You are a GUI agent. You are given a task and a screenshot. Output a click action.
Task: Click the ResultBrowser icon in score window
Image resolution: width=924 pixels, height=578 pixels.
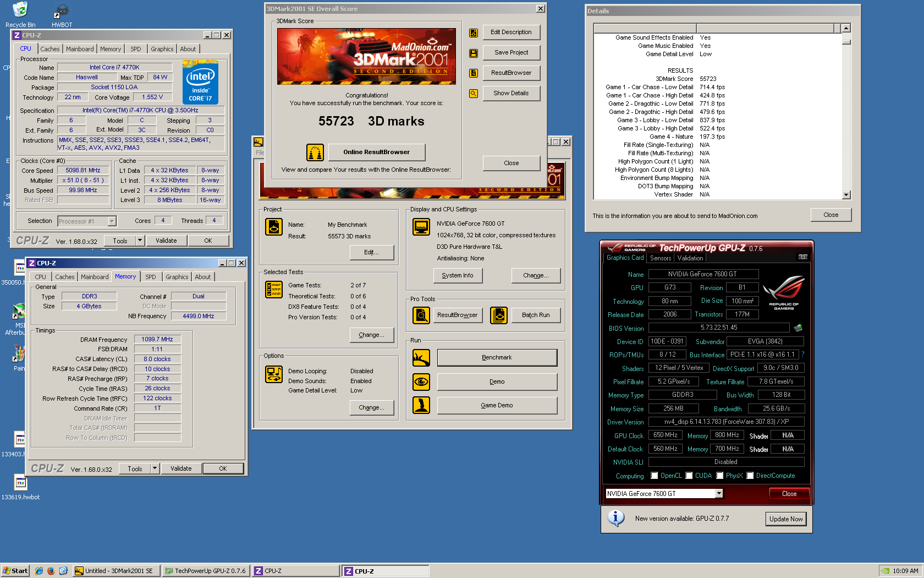coord(473,73)
